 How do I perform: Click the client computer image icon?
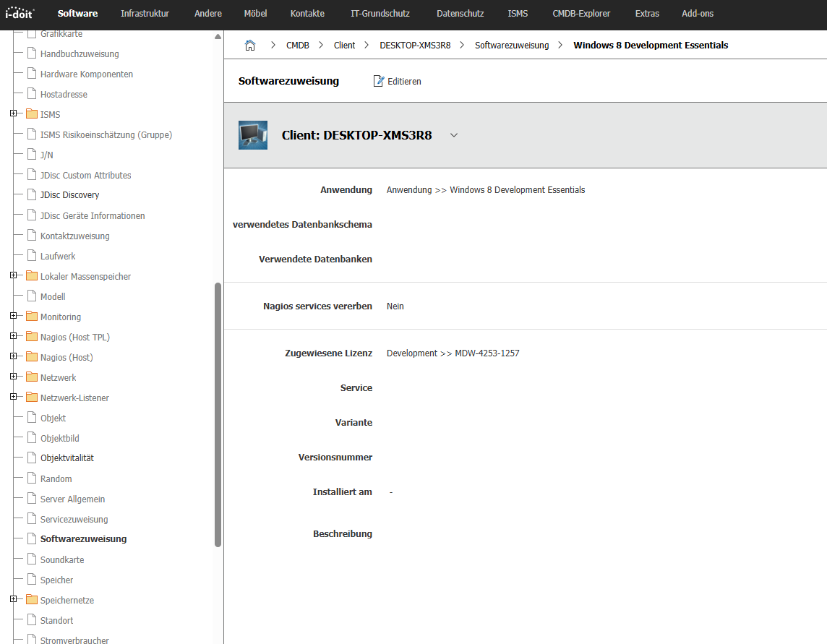[253, 135]
